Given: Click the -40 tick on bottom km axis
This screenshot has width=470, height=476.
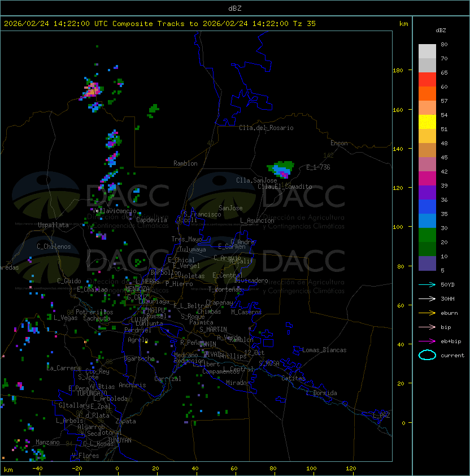Looking at the screenshot, I should point(37,469).
